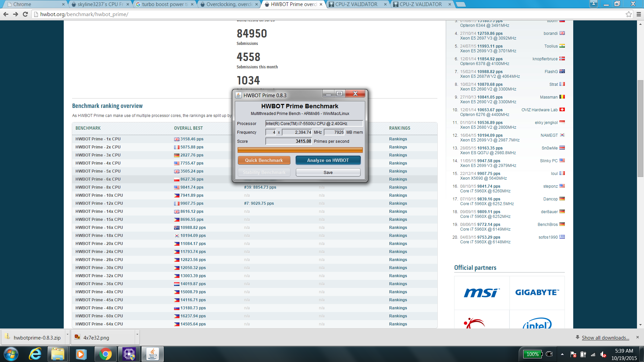Switch to Chrome in the taskbar

click(x=105, y=354)
